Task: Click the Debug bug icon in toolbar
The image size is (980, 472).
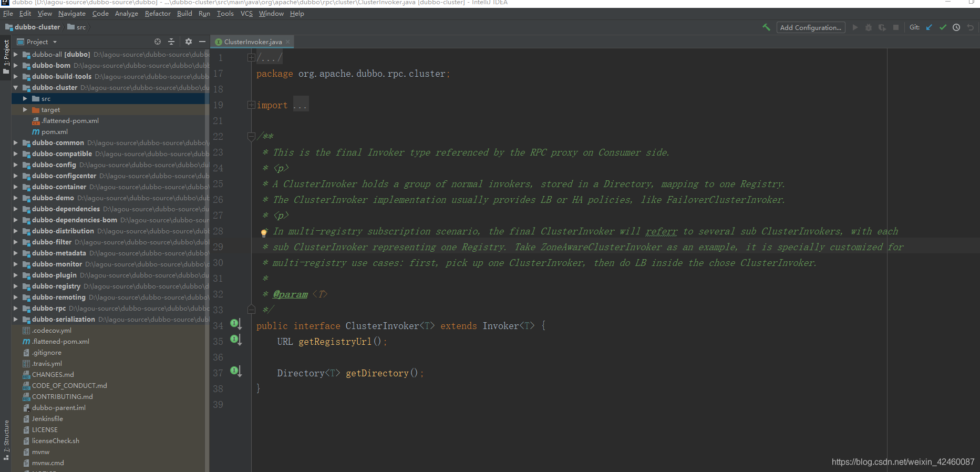Action: tap(869, 27)
